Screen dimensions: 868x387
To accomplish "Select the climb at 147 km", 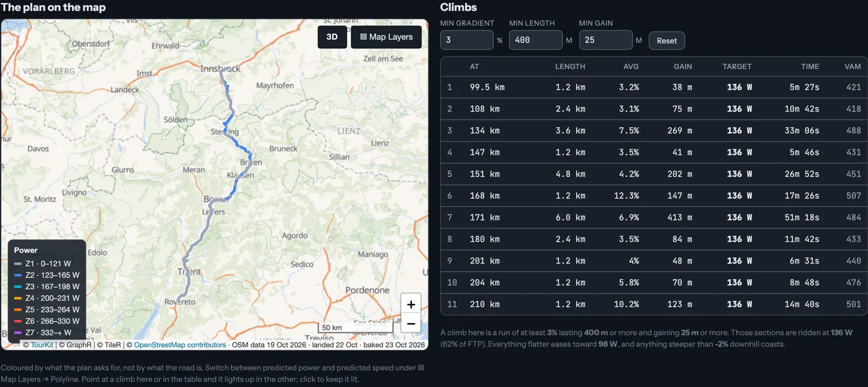I will tap(654, 153).
